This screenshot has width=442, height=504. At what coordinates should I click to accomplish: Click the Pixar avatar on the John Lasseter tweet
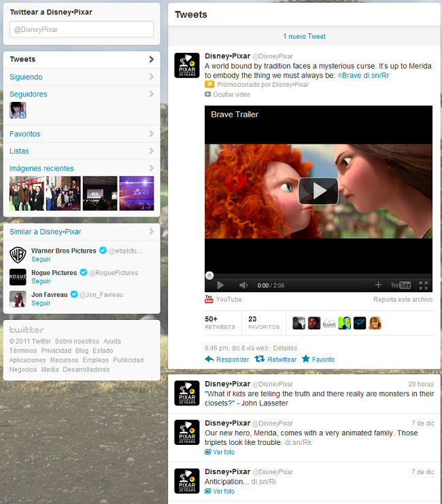tap(187, 393)
